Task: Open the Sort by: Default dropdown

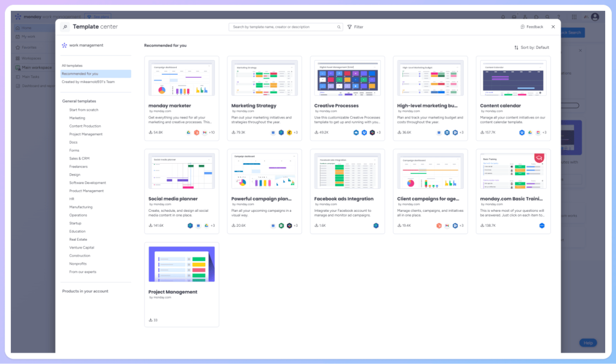Action: pyautogui.click(x=532, y=48)
